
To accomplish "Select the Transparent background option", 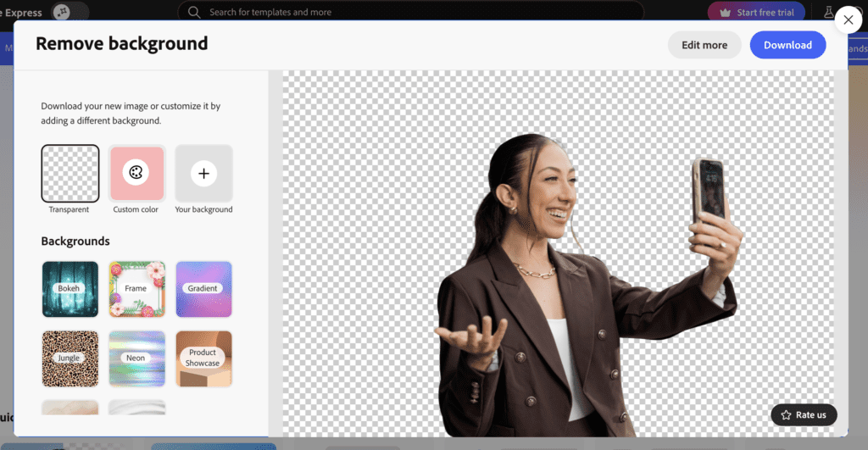I will pos(70,174).
